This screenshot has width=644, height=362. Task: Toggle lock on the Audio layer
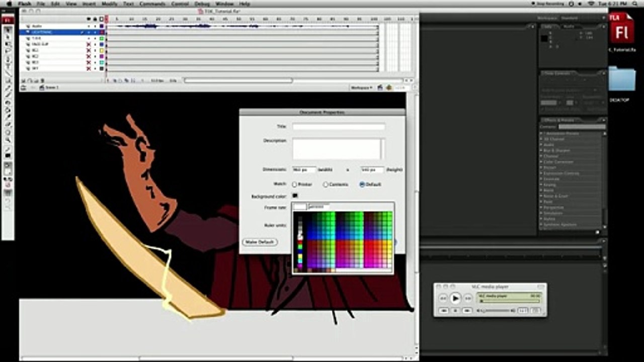[95, 26]
